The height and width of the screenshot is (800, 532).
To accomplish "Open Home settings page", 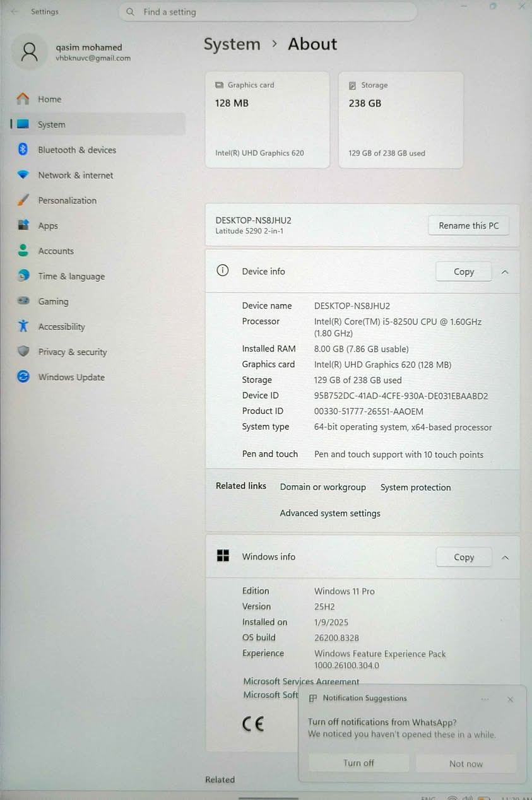I will (x=97, y=99).
